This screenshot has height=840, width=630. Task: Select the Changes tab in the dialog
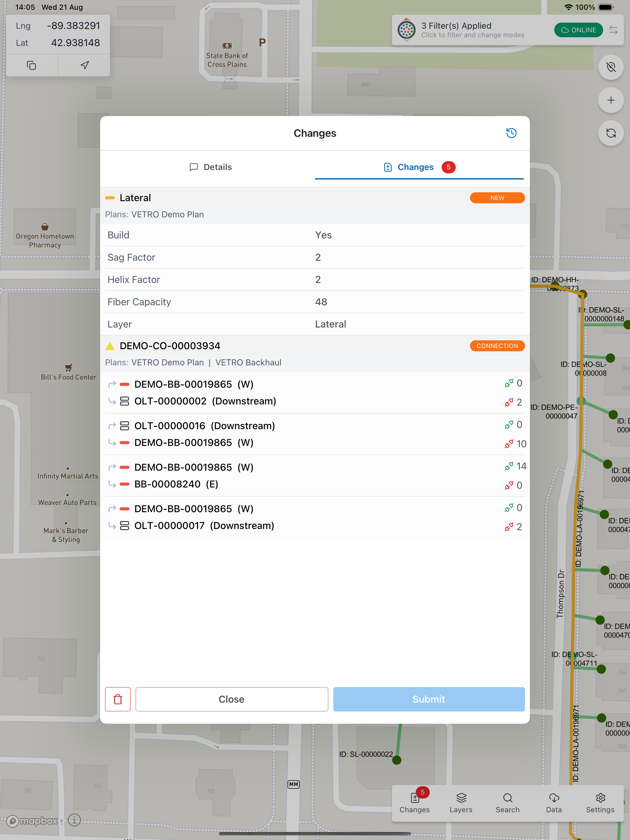point(419,167)
